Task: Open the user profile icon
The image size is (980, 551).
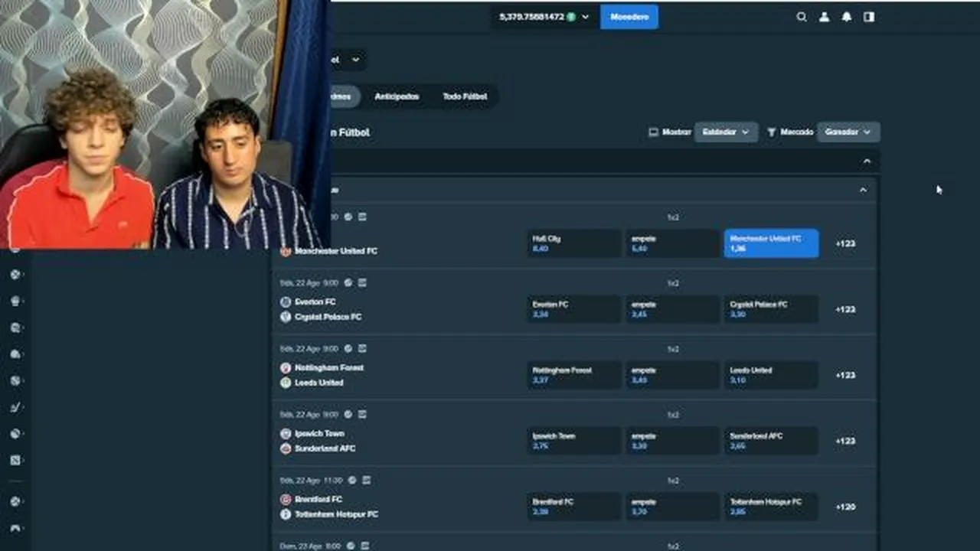Action: point(824,17)
